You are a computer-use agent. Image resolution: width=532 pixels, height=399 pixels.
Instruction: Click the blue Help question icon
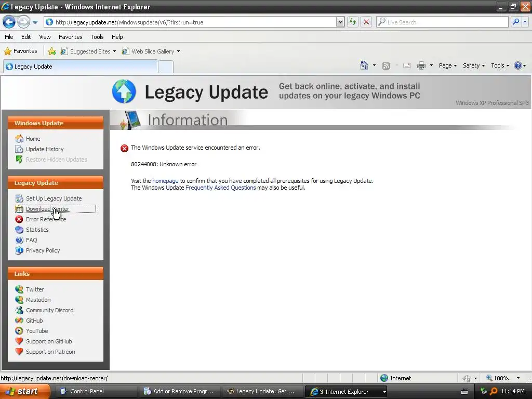click(x=518, y=65)
